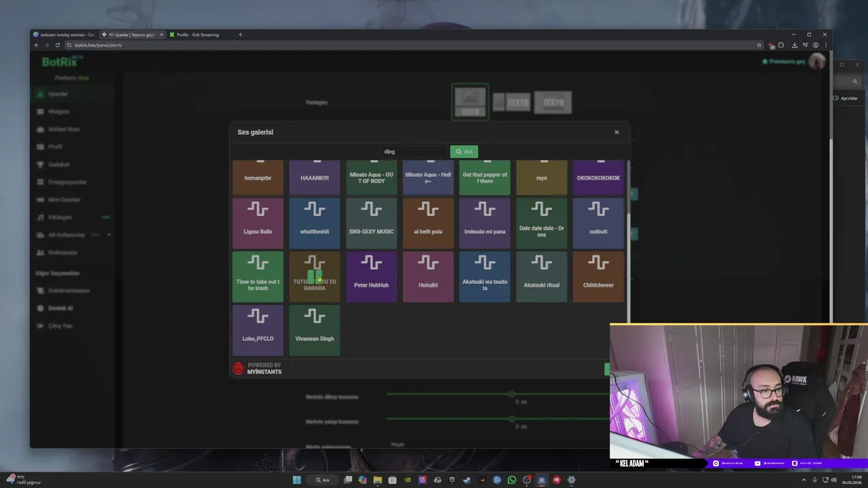868x488 pixels.
Task: Select the TUTU TUTU TU RARARA sound
Action: pyautogui.click(x=315, y=277)
